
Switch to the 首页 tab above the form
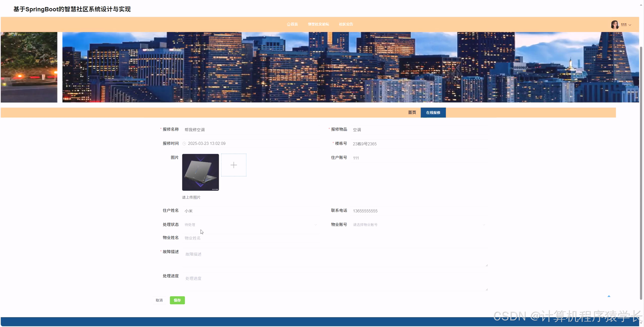point(412,113)
